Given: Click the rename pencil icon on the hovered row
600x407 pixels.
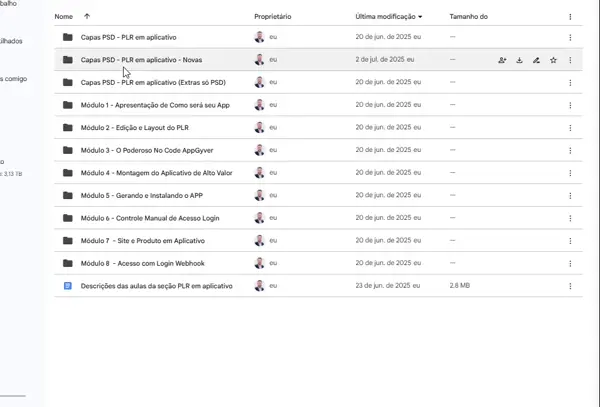Looking at the screenshot, I should [x=537, y=60].
